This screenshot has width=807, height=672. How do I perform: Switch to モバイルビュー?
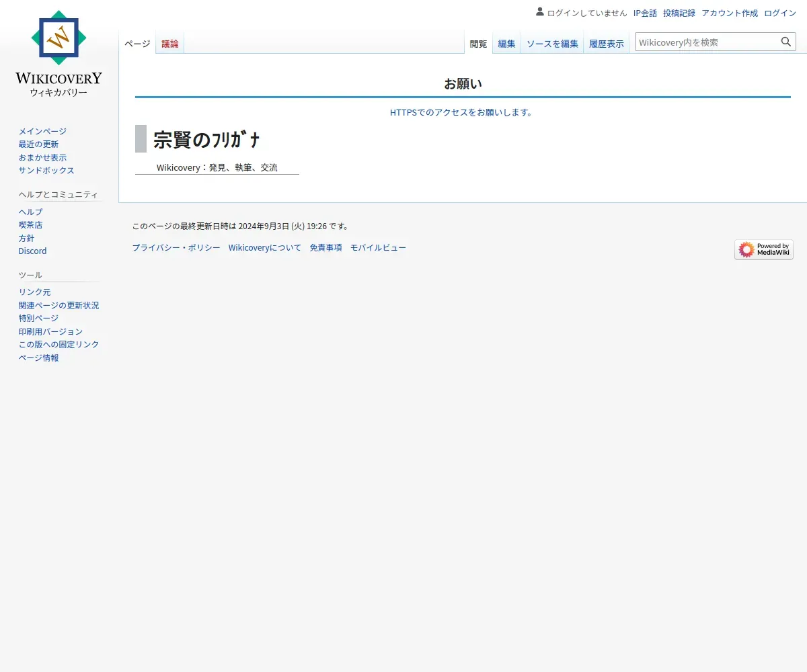point(378,247)
